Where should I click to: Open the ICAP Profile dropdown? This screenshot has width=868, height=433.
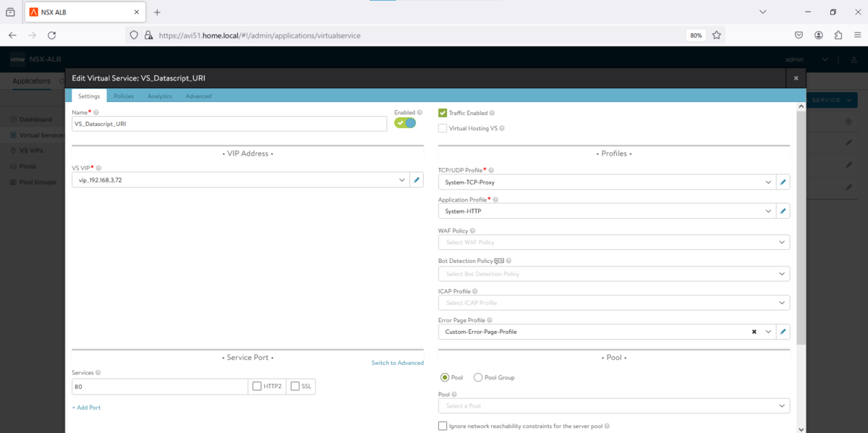[614, 303]
